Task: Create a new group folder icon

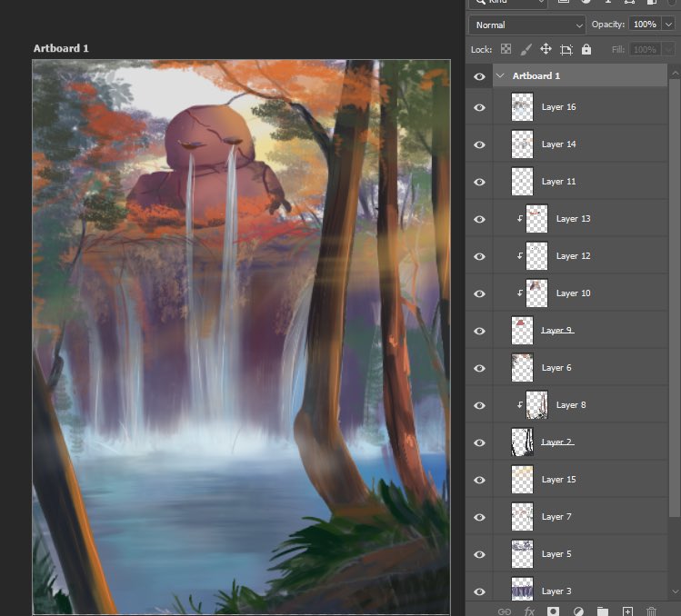Action: pyautogui.click(x=603, y=611)
